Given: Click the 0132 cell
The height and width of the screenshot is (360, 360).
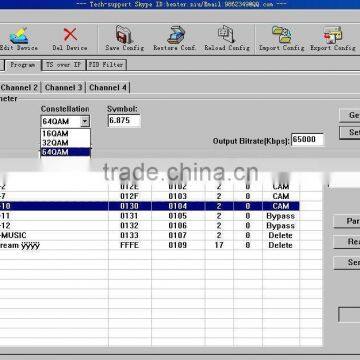Looking at the screenshot, I should (x=129, y=226).
